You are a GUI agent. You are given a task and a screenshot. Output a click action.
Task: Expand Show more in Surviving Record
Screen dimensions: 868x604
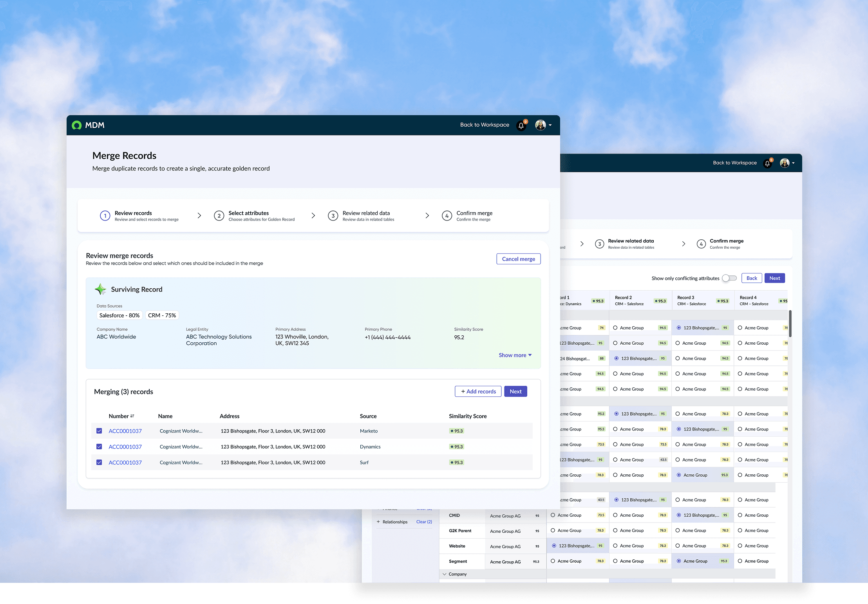pyautogui.click(x=515, y=355)
